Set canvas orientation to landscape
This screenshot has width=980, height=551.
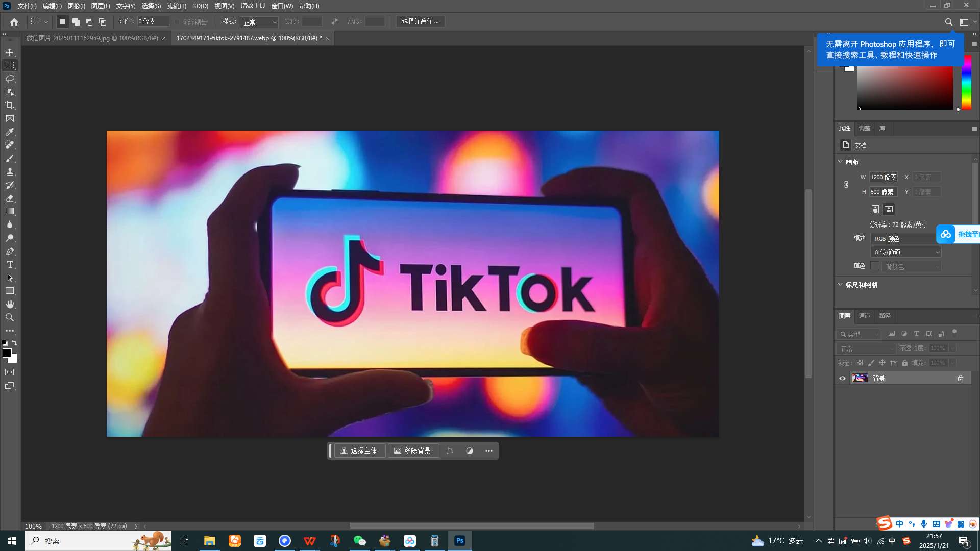click(x=889, y=209)
